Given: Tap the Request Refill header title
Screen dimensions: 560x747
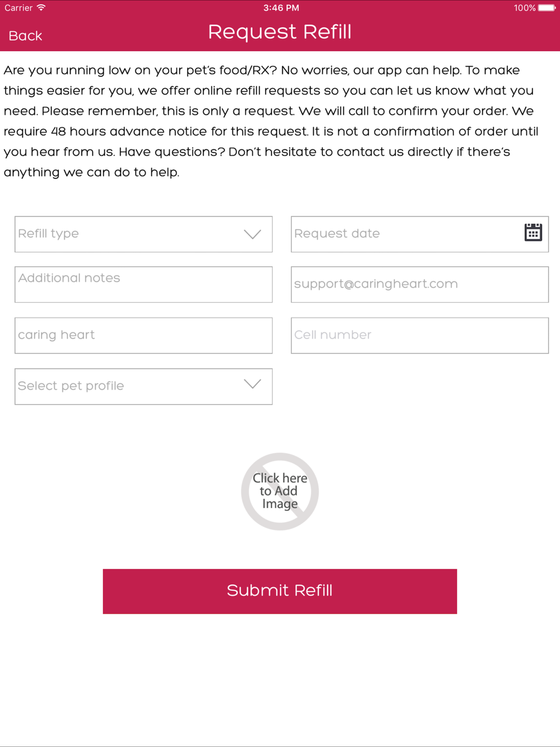Looking at the screenshot, I should pos(280,32).
